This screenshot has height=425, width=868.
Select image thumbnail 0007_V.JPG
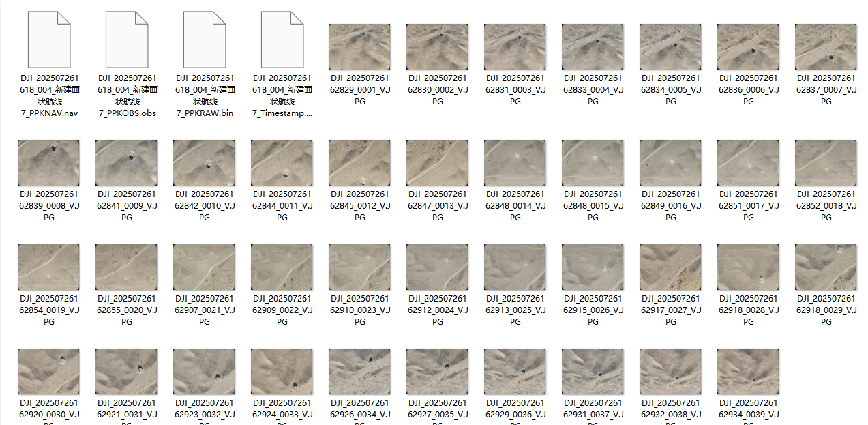(x=826, y=47)
